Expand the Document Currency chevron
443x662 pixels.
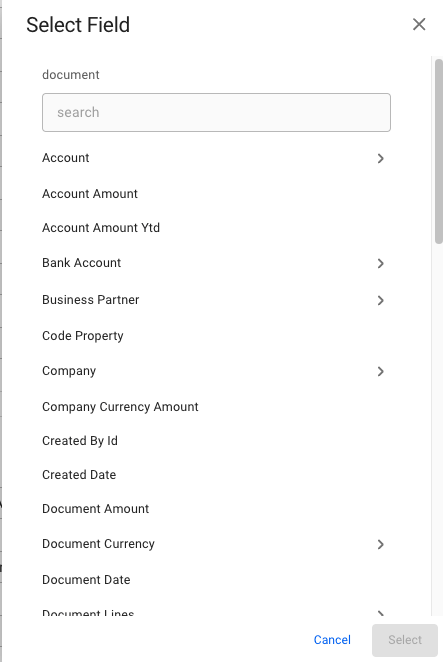coord(380,544)
